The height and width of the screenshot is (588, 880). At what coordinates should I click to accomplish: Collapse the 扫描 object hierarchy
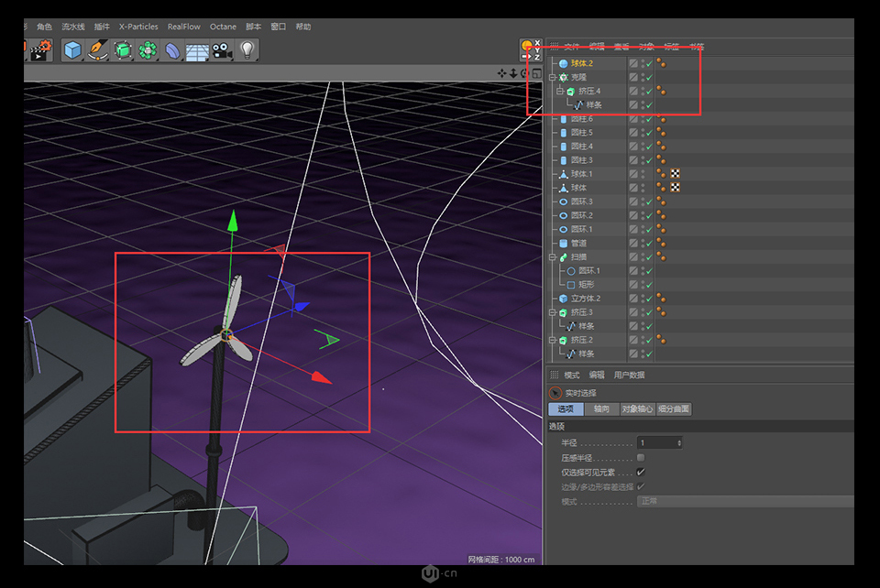[553, 259]
